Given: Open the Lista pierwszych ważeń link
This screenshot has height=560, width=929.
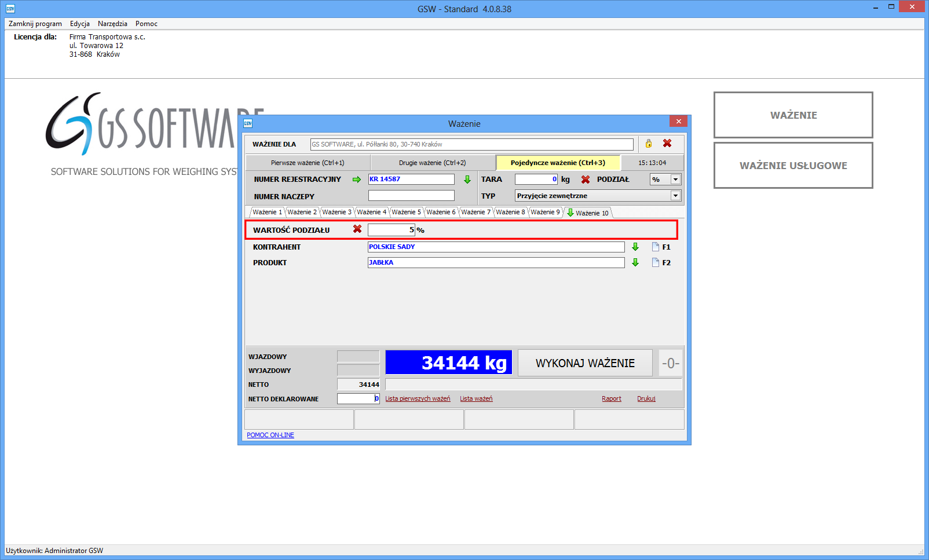Looking at the screenshot, I should [418, 398].
